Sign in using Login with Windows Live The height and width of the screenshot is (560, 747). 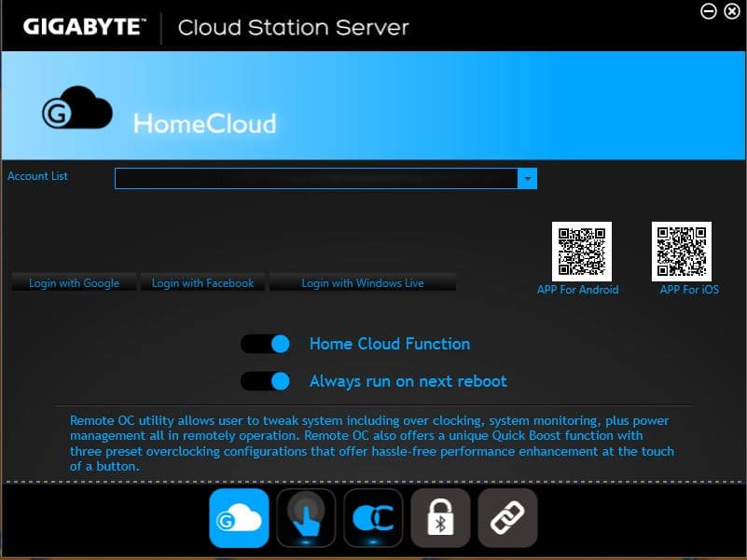click(363, 283)
